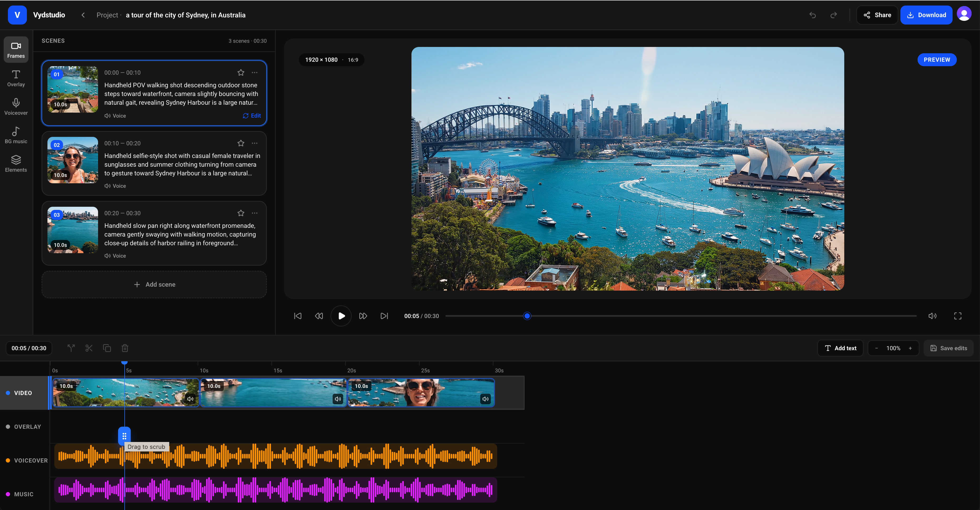980x510 pixels.
Task: Click the 15s mark on timeline ruler
Action: (x=277, y=370)
